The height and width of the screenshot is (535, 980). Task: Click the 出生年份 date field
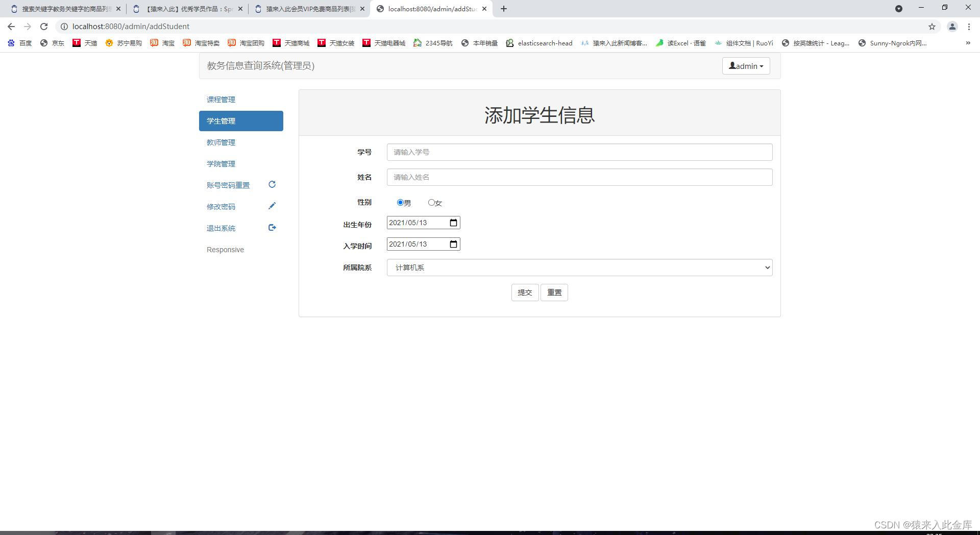[x=423, y=223]
